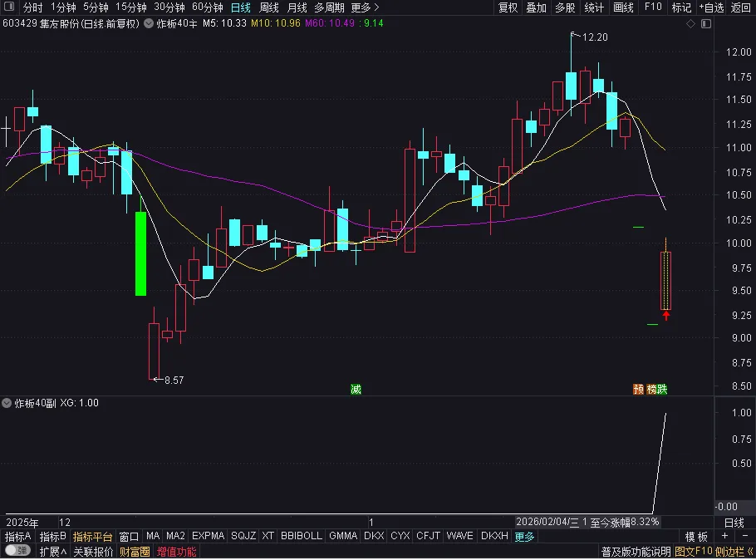Switch to 日线 daily chart
Screen dimensions: 756x560
click(241, 7)
